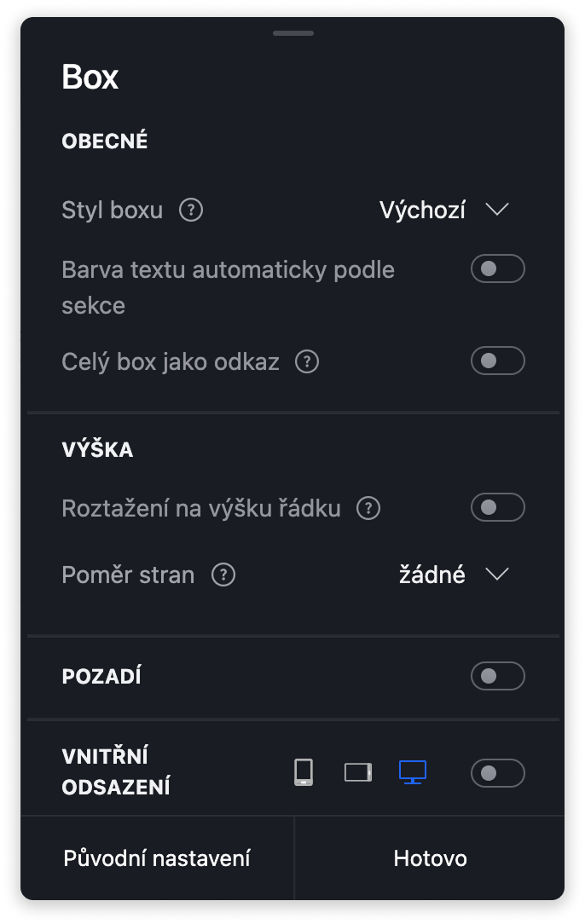Enable the Pozadí toggle
The width and height of the screenshot is (585, 924).
497,677
